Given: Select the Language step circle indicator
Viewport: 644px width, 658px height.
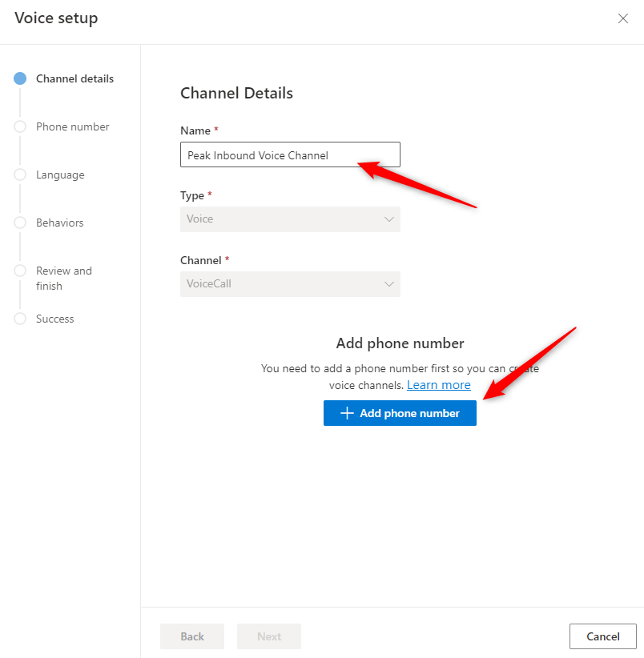Looking at the screenshot, I should point(20,175).
